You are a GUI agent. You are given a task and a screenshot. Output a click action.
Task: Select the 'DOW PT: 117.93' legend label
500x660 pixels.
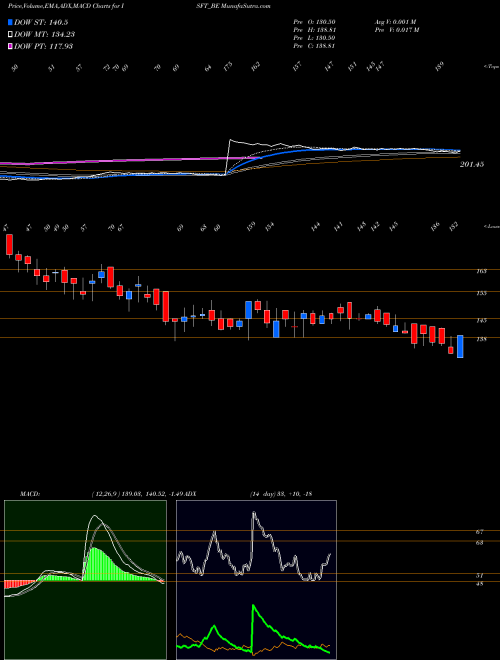[x=44, y=46]
